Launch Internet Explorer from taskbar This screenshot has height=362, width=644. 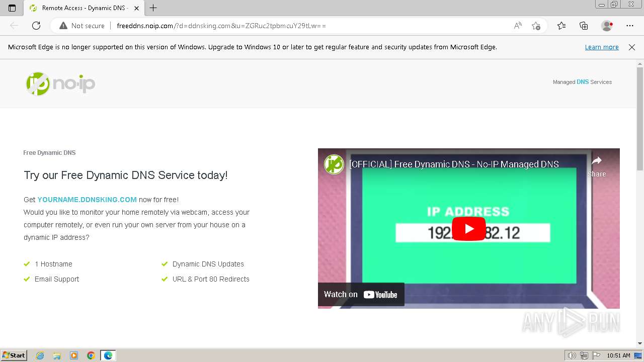tap(40, 355)
